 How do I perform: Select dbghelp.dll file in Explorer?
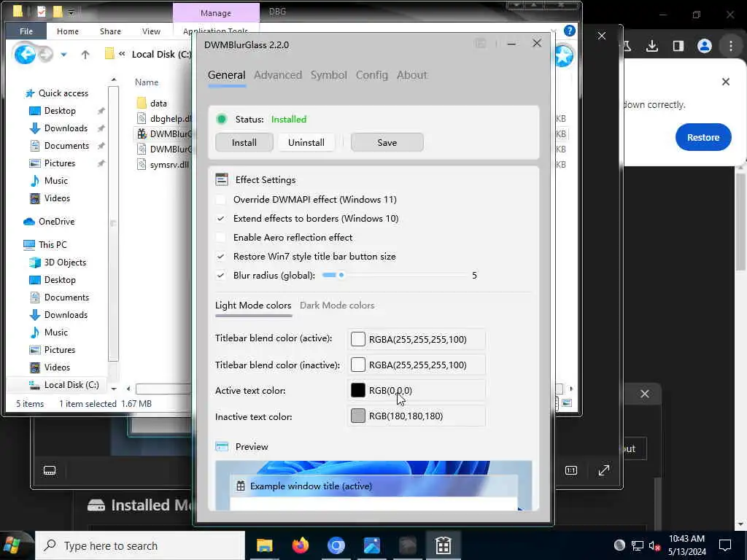click(164, 119)
